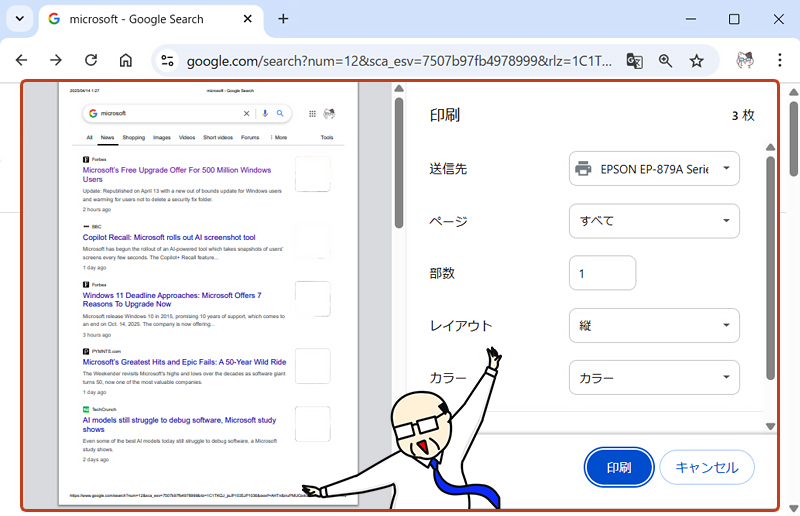The width and height of the screenshot is (800, 516).
Task: Open the Chrome profile avatar
Action: pyautogui.click(x=745, y=60)
